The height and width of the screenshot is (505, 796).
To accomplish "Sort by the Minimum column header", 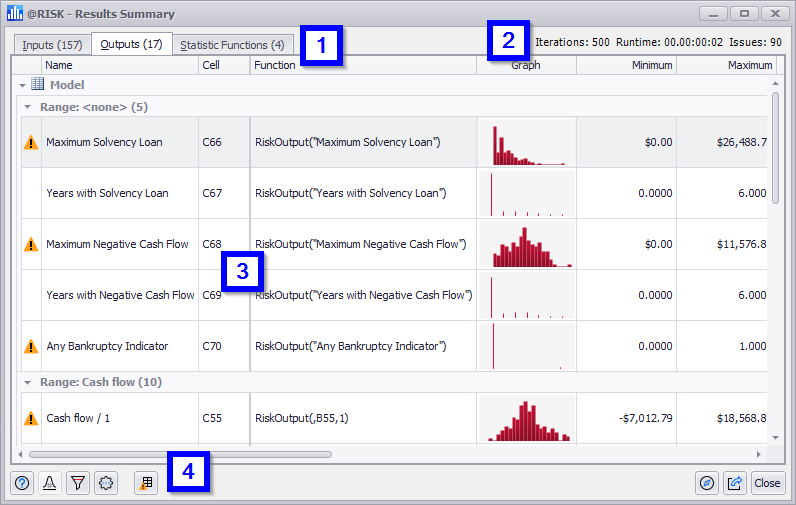I will tap(626, 65).
